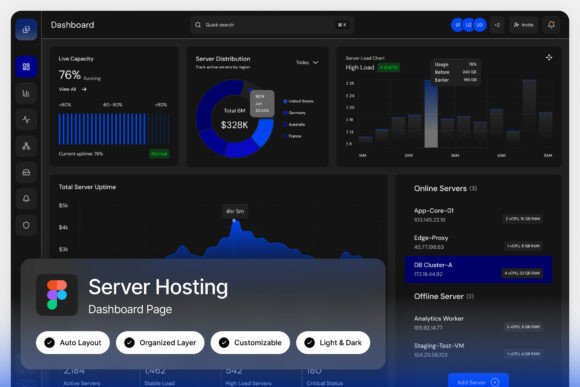
Task: Click the Light & Dark pill
Action: coord(333,343)
